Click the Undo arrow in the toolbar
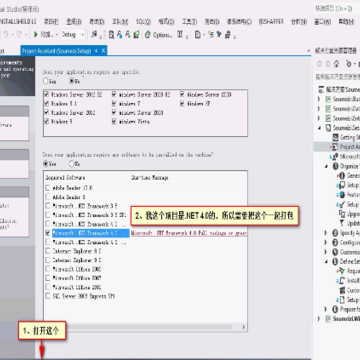Image resolution: width=360 pixels, height=360 pixels. click(6, 34)
